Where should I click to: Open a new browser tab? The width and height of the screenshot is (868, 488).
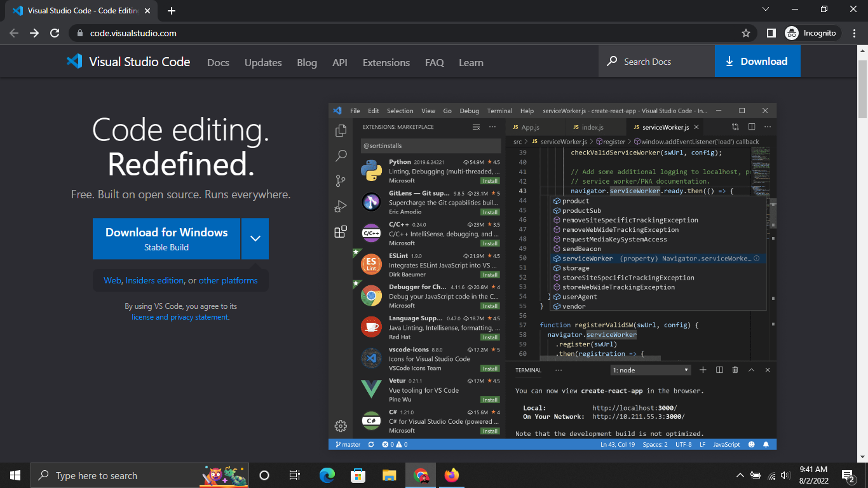[x=172, y=11]
